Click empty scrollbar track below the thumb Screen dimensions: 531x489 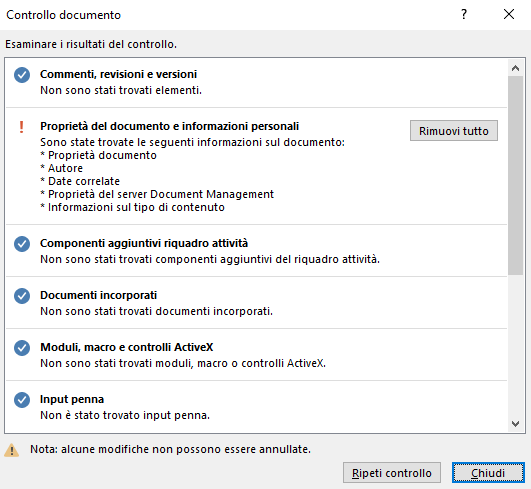coord(515,345)
